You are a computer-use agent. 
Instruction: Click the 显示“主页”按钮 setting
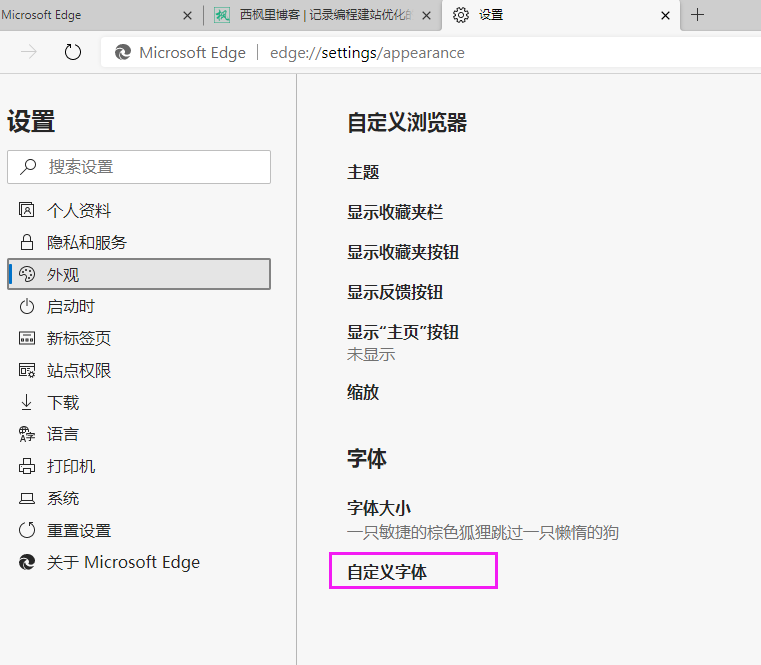(403, 332)
